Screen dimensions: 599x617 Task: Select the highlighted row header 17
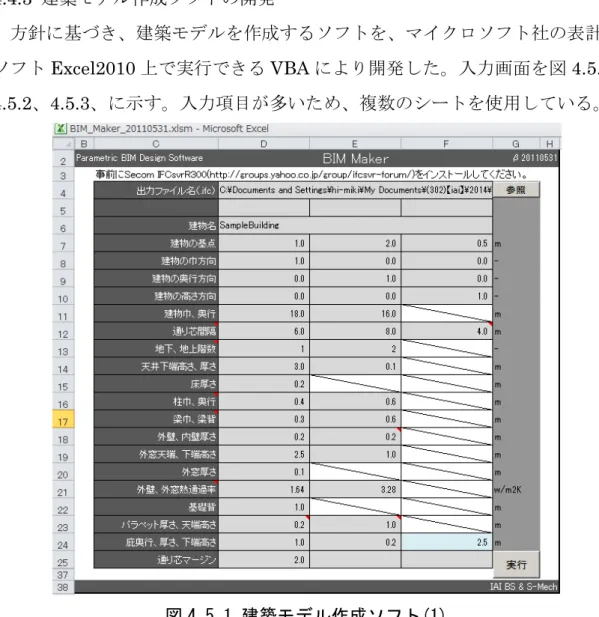[63, 419]
